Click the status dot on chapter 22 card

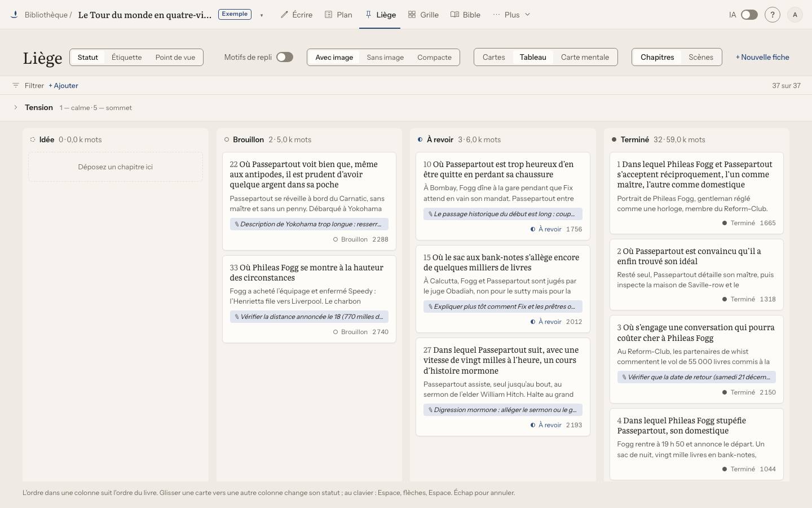click(336, 239)
